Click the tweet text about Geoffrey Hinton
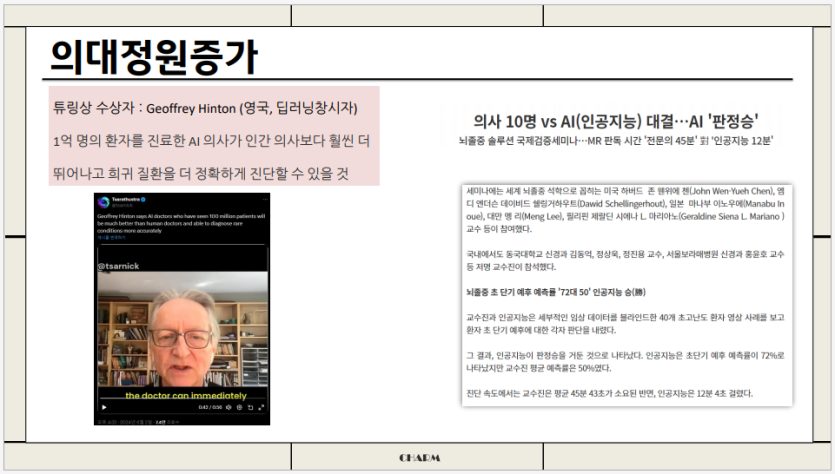Image resolution: width=835 pixels, height=474 pixels. (181, 223)
